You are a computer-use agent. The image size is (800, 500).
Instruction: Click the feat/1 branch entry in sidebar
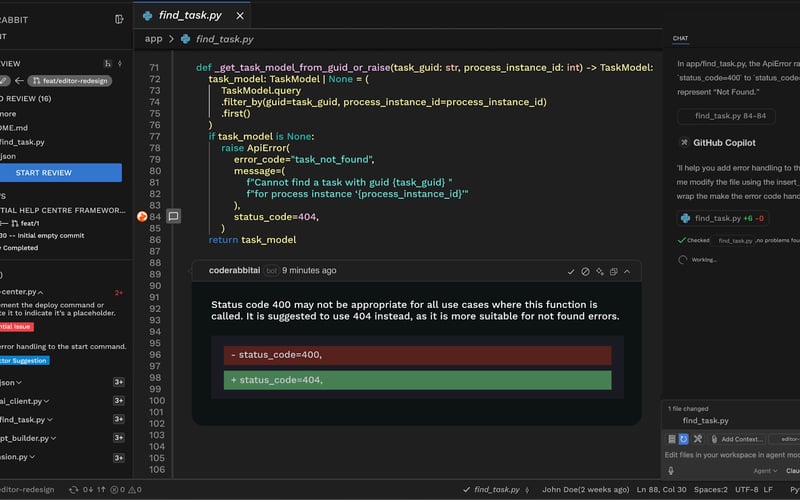tap(24, 223)
